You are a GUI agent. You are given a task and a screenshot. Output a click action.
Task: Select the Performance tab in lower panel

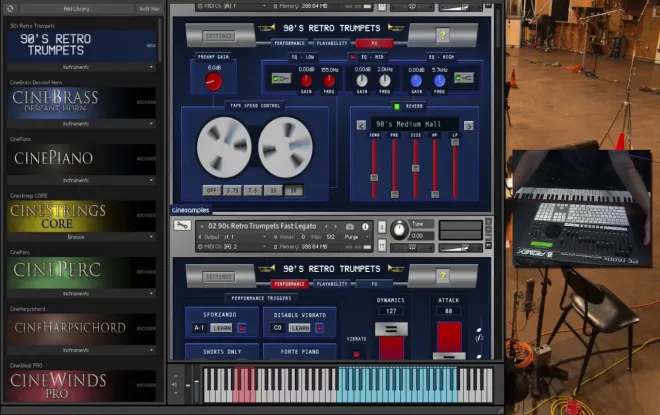pos(289,284)
